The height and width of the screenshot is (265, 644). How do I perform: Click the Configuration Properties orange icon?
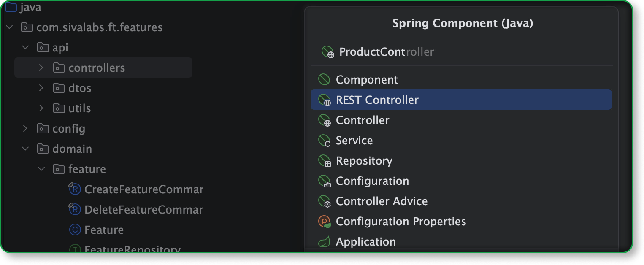[324, 222]
